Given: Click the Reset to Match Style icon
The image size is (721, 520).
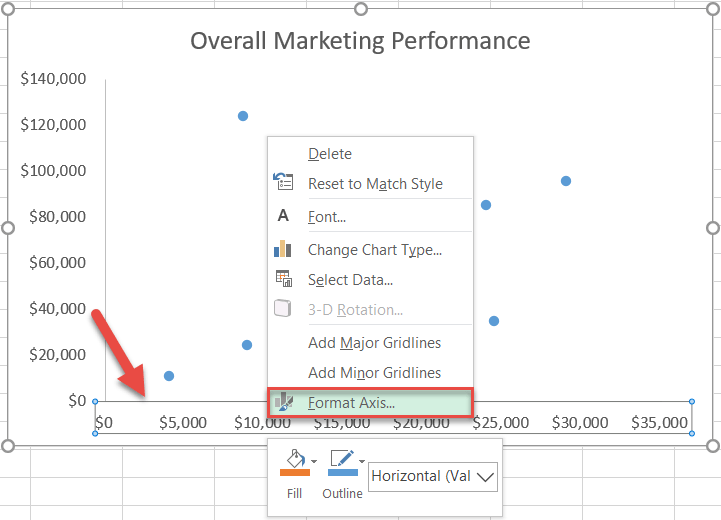Looking at the screenshot, I should tap(283, 182).
